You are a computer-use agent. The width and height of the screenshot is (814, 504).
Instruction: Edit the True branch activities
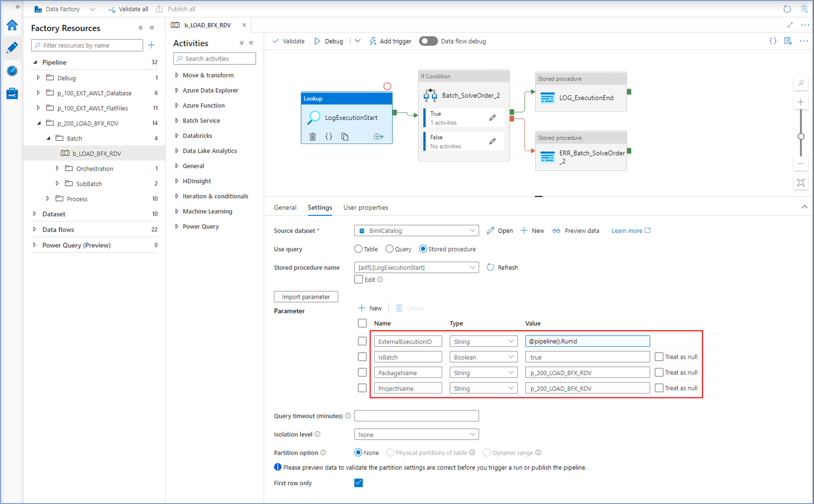tap(492, 118)
